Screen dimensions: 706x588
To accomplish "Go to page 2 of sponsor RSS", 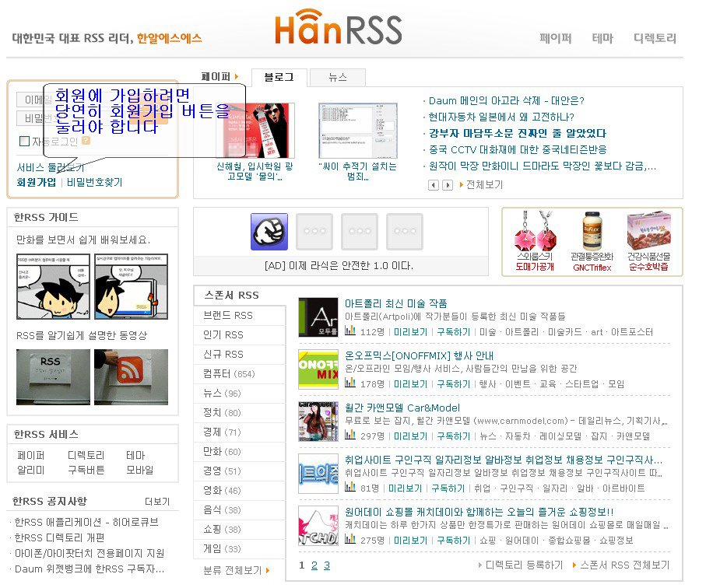I will [314, 565].
